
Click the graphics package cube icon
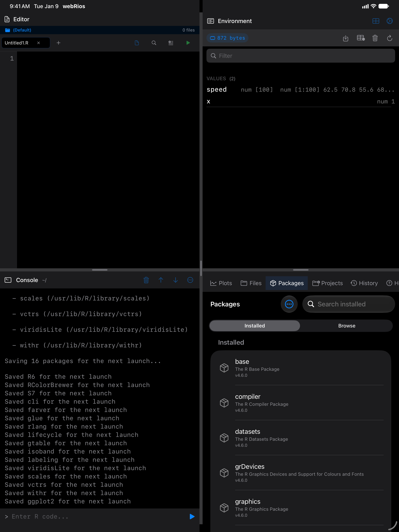click(x=224, y=508)
